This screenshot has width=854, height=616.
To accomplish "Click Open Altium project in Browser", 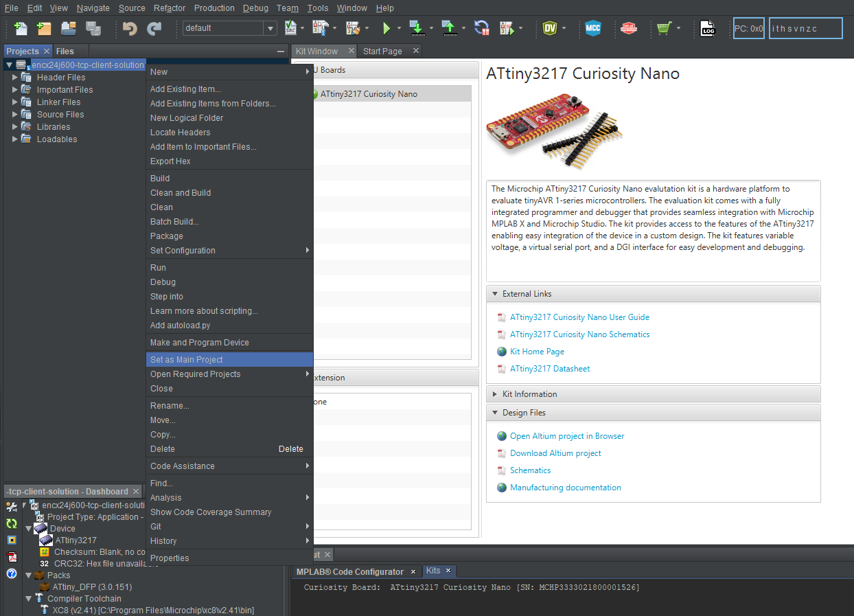I will tap(567, 436).
